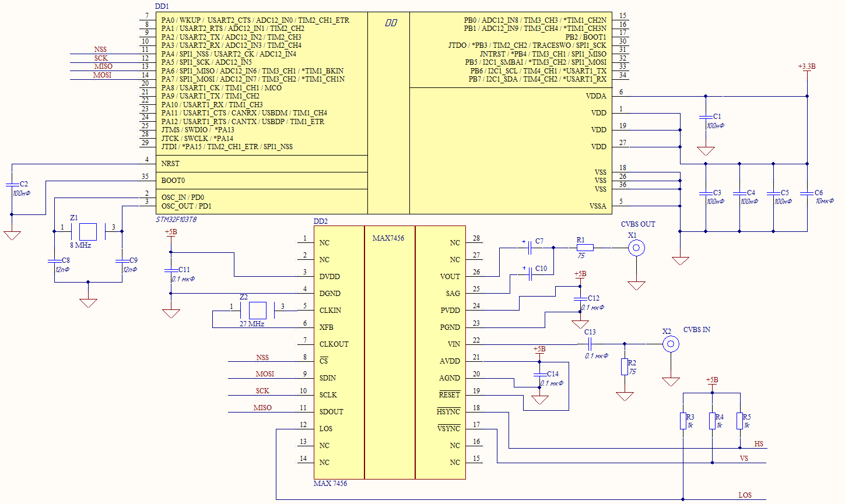Viewport: 845px width, 504px height.
Task: Click the VS net label
Action: 744,459
